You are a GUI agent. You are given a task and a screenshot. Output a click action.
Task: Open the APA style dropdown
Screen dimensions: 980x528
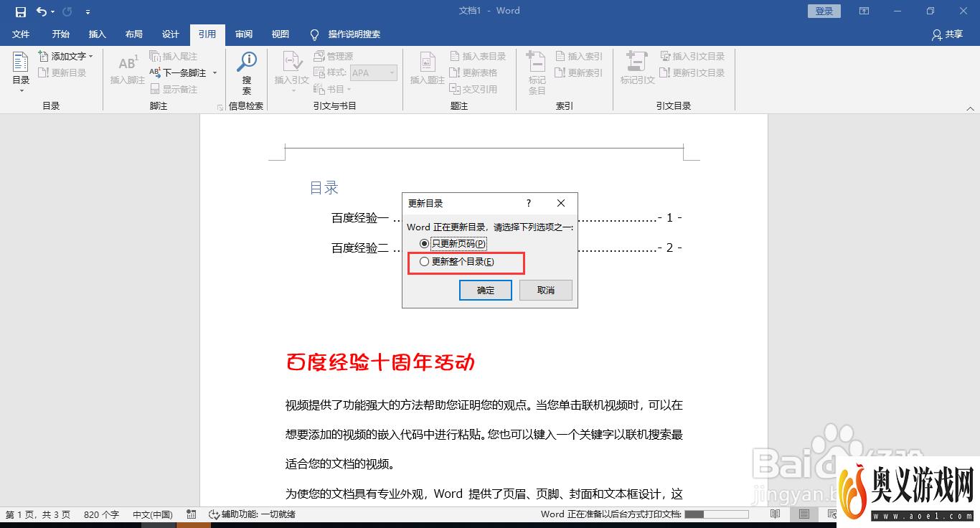373,72
